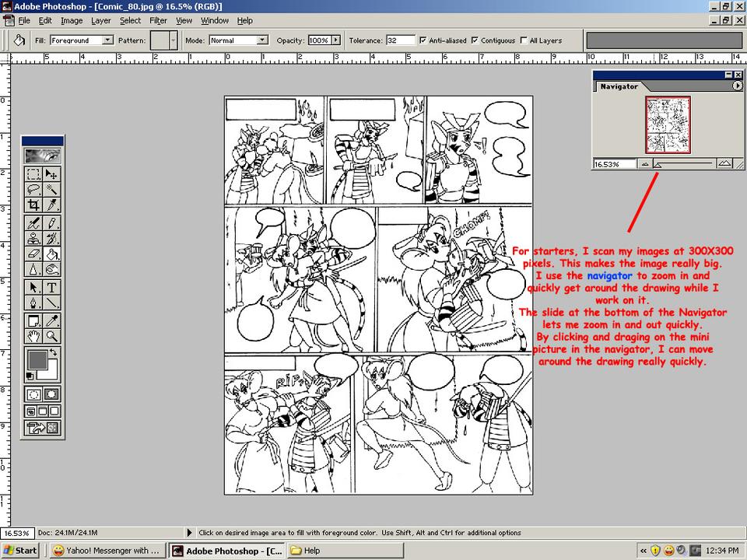The image size is (747, 560).
Task: Open the Layer menu
Action: [x=101, y=20]
